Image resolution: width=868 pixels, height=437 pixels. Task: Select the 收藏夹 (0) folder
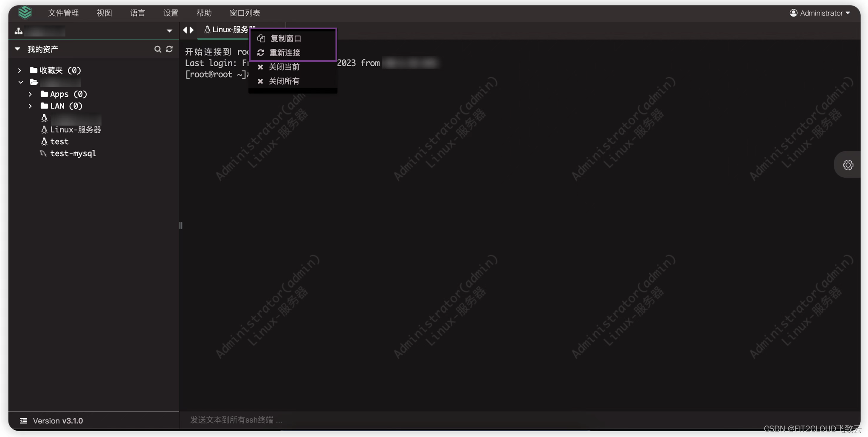pos(60,70)
